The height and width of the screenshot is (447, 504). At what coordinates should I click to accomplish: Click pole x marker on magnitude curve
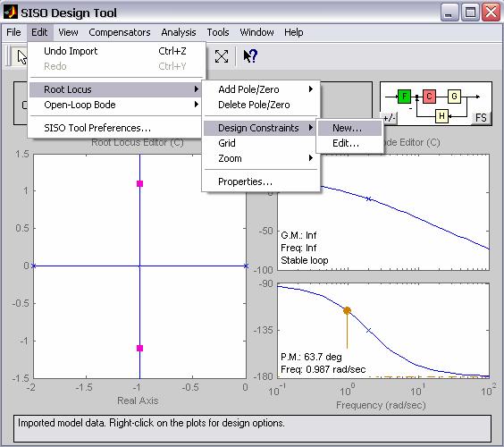tap(369, 199)
